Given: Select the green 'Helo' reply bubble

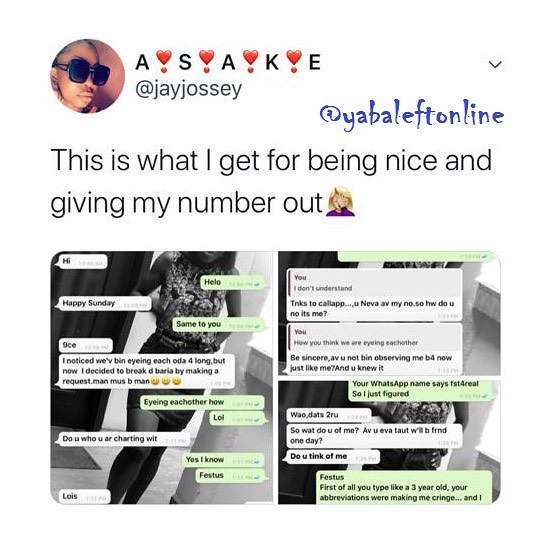Looking at the screenshot, I should coord(232,282).
